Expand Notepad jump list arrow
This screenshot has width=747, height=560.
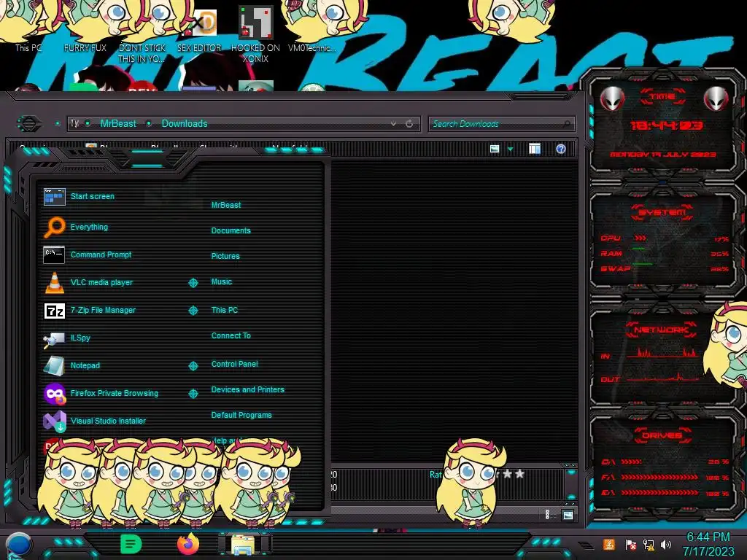[193, 366]
